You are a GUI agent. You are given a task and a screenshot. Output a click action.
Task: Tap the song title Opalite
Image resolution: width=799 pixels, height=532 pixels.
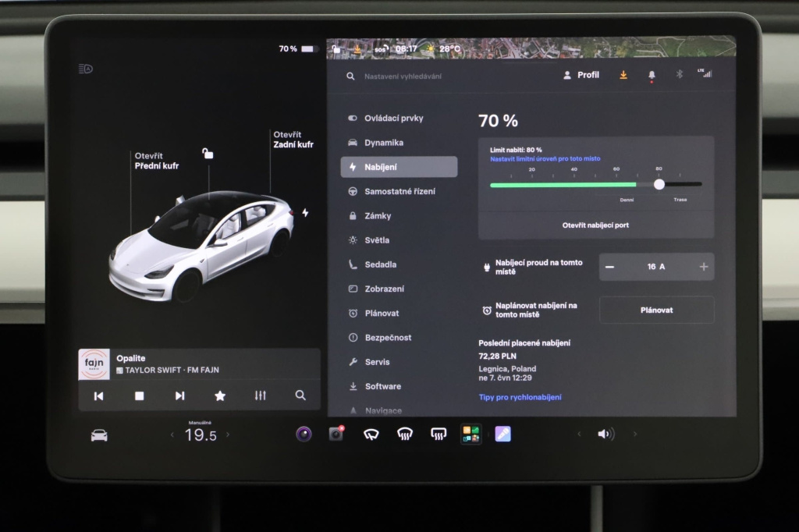click(131, 358)
